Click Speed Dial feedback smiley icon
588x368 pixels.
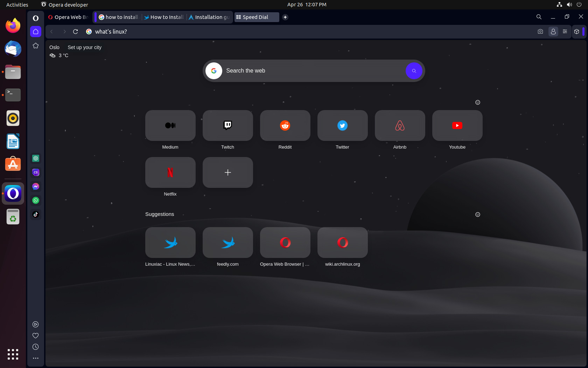click(x=478, y=102)
